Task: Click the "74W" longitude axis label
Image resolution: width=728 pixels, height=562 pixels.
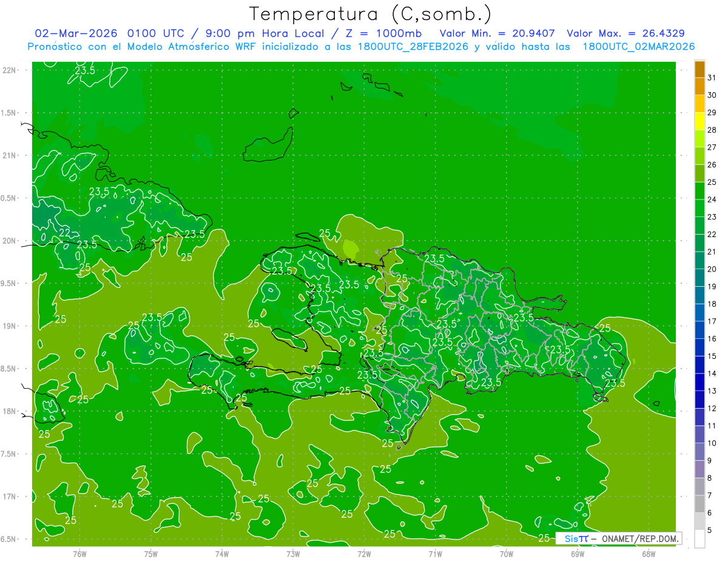Action: (222, 554)
